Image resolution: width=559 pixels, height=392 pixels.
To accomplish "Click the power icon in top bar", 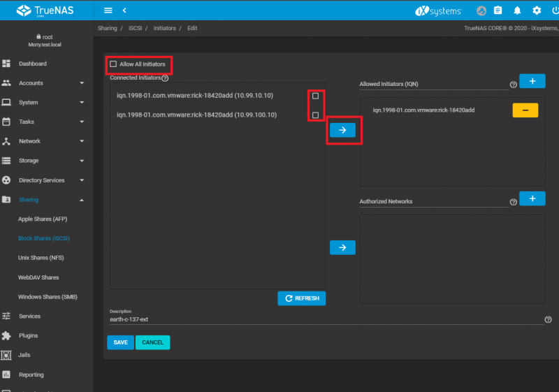I will pyautogui.click(x=555, y=10).
